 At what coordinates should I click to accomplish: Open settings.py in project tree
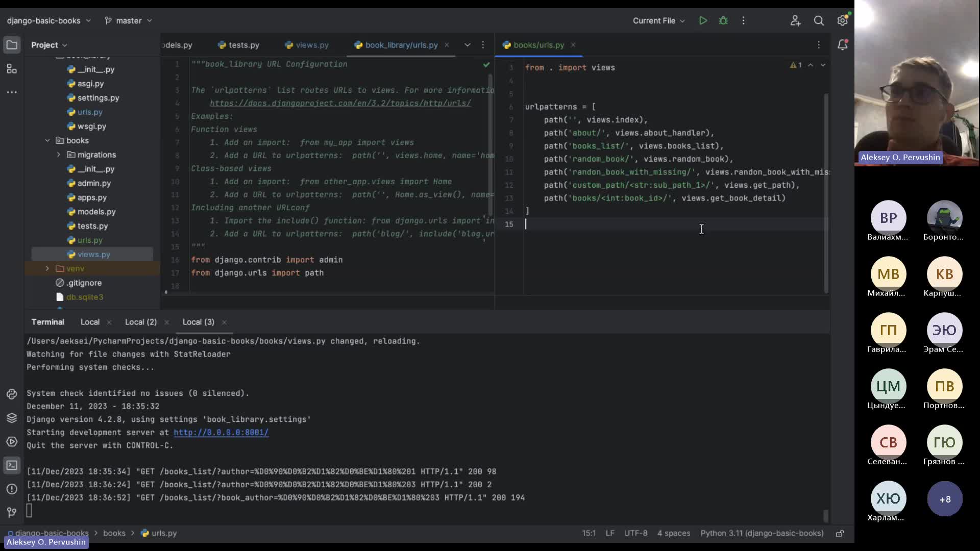coord(93,97)
